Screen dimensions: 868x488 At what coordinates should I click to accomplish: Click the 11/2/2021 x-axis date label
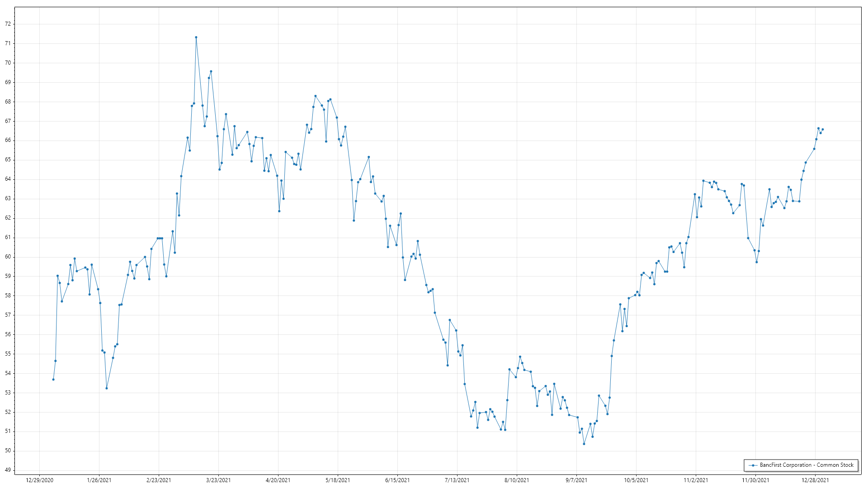pyautogui.click(x=696, y=480)
